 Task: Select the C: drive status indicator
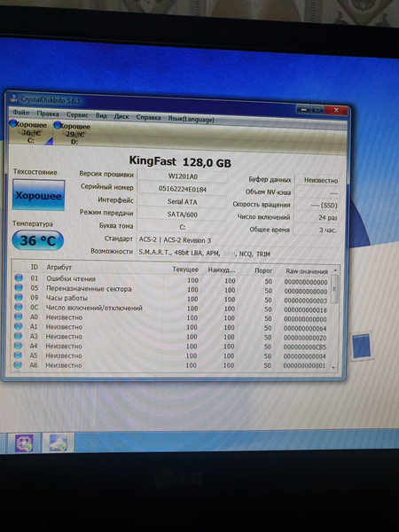point(30,132)
